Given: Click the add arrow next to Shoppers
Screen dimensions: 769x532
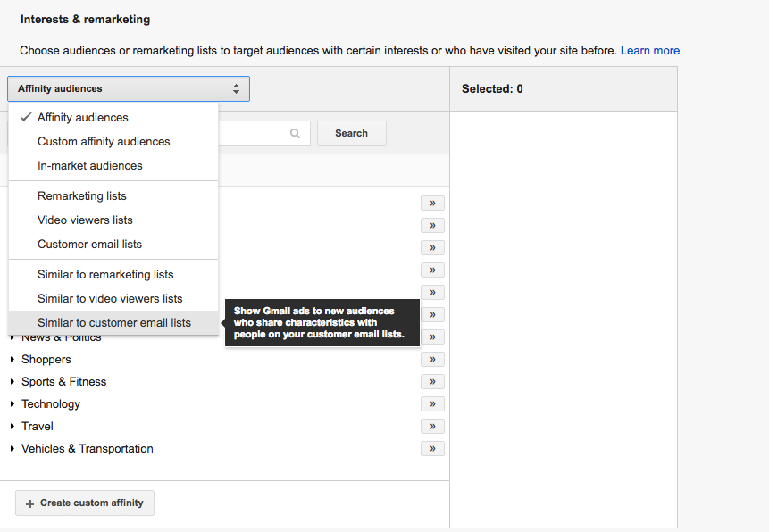Looking at the screenshot, I should 432,360.
